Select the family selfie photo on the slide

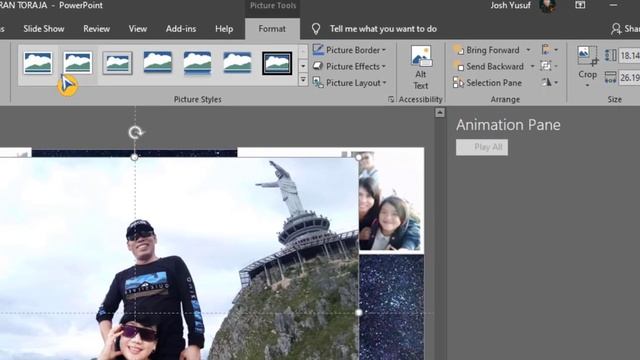click(391, 201)
